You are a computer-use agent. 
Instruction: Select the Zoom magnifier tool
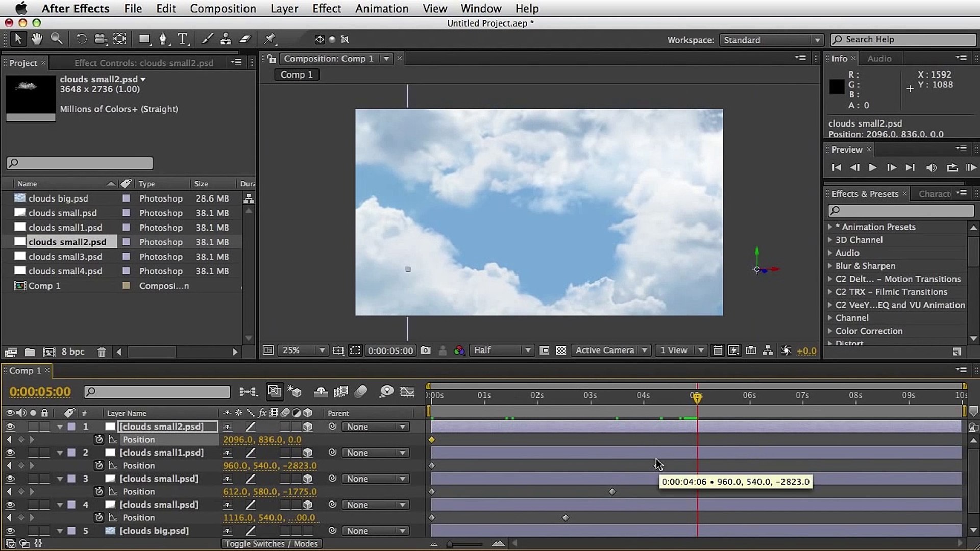click(x=56, y=39)
